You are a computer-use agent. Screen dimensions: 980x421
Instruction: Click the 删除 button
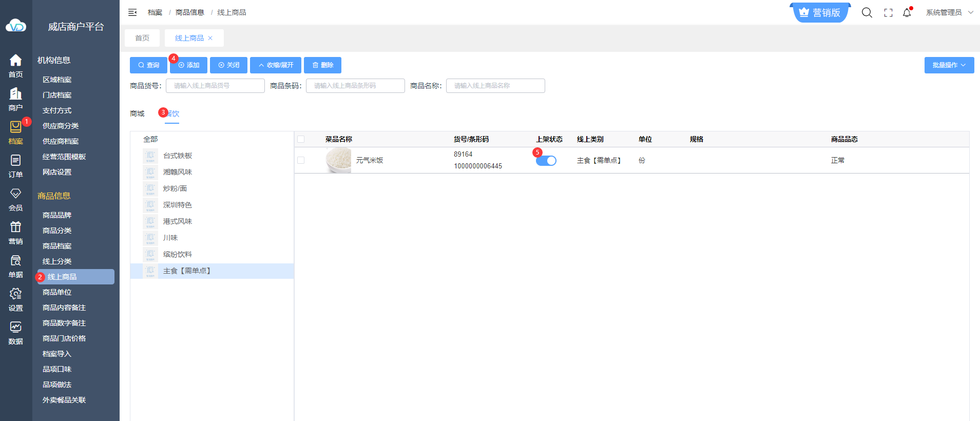coord(322,65)
